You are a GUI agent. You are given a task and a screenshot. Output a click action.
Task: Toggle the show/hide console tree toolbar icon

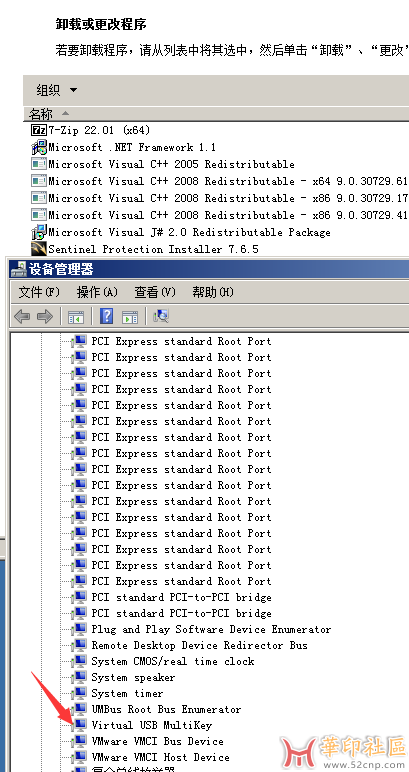[76, 317]
